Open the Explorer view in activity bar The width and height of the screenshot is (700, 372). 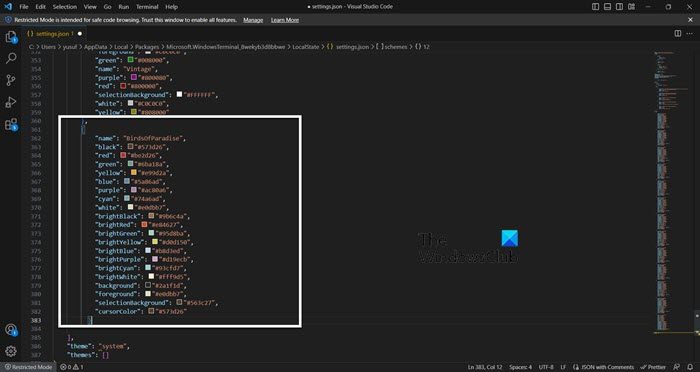pyautogui.click(x=11, y=37)
